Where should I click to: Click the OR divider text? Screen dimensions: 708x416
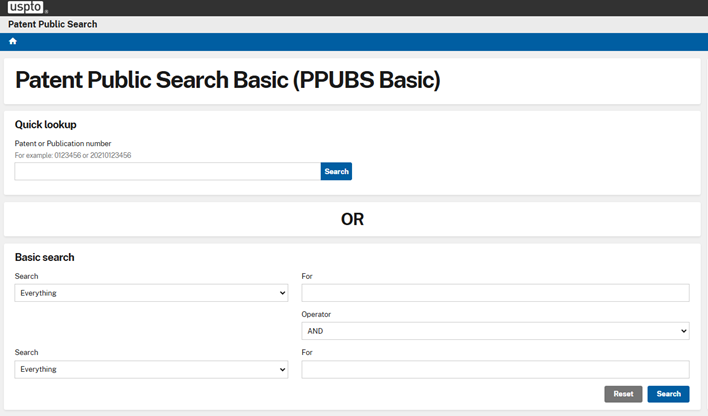352,219
